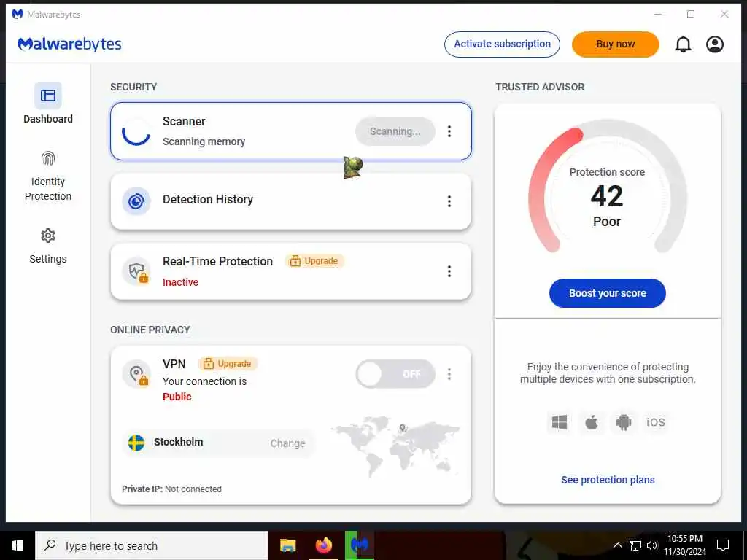
Task: Click the Public connection status text
Action: tap(177, 397)
